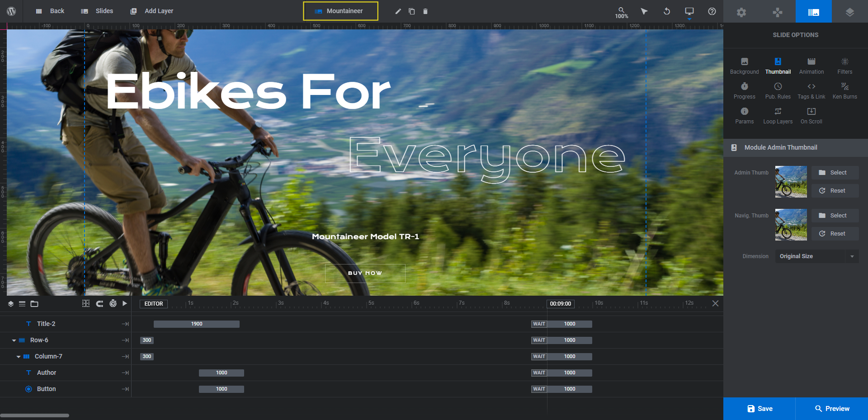Select the Title-2 layer row
Viewport: 868px width, 420px height.
(x=66, y=324)
